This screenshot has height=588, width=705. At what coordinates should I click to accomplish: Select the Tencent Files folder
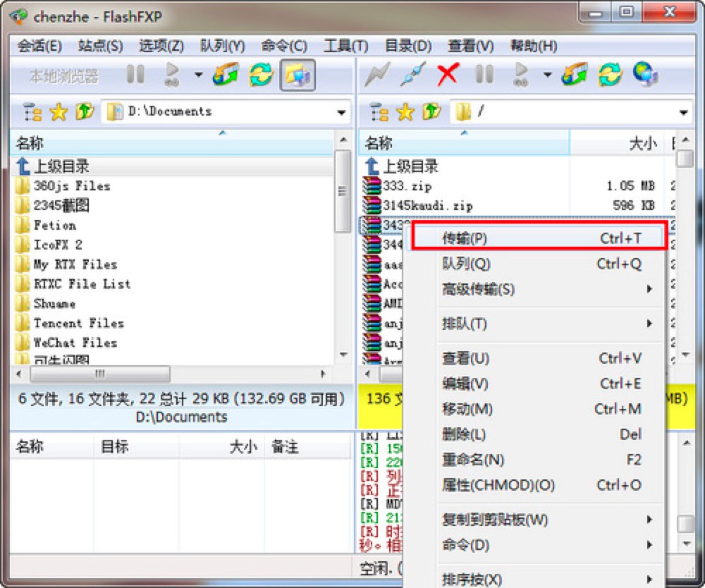70,323
